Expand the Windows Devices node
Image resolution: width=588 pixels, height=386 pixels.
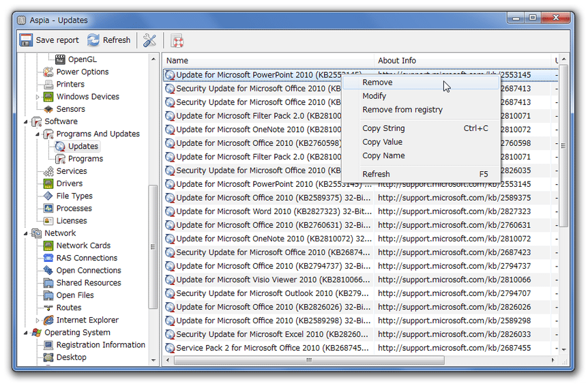point(38,97)
